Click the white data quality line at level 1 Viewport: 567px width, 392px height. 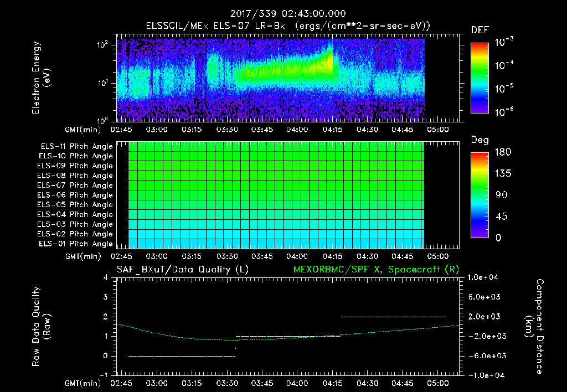pyautogui.click(x=288, y=336)
